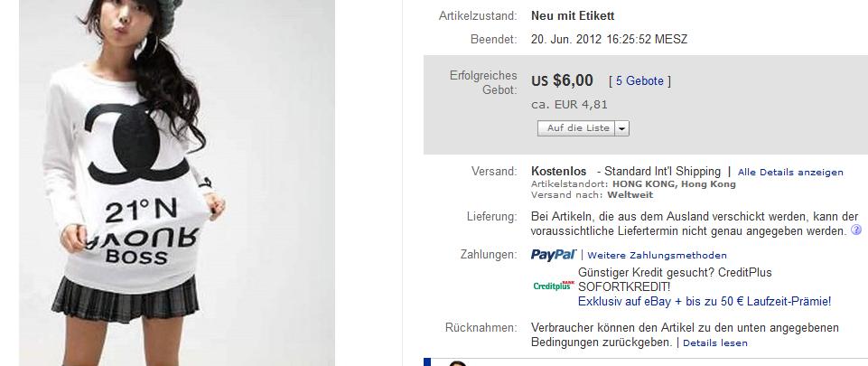Click the Neu mit Etikett condition text
This screenshot has height=366, width=868.
(x=573, y=16)
